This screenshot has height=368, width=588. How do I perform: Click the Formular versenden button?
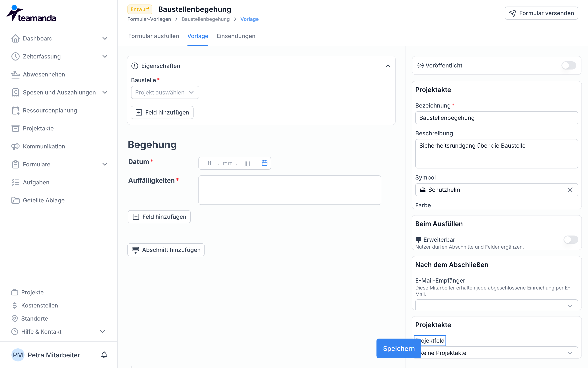pos(541,13)
